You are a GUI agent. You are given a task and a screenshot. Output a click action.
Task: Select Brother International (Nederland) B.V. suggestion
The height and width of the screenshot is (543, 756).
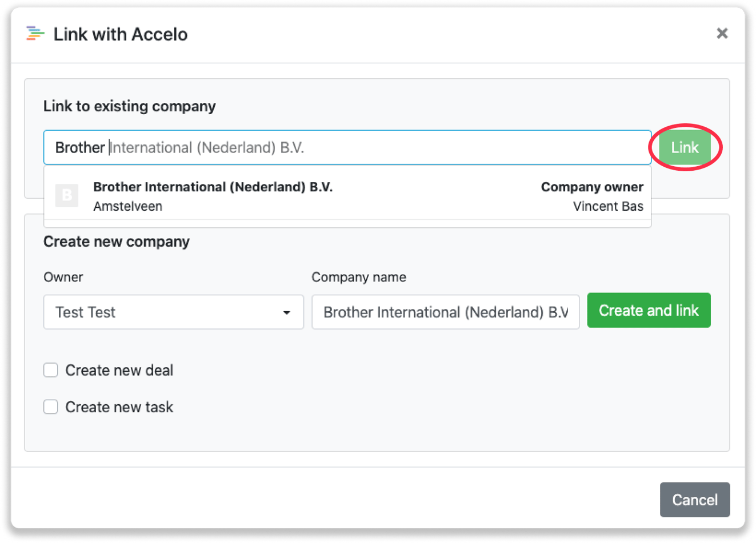(347, 196)
